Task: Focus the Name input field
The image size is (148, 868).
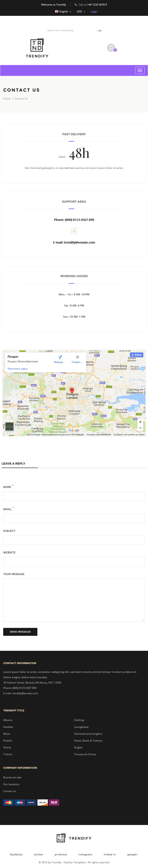Action: click(74, 496)
